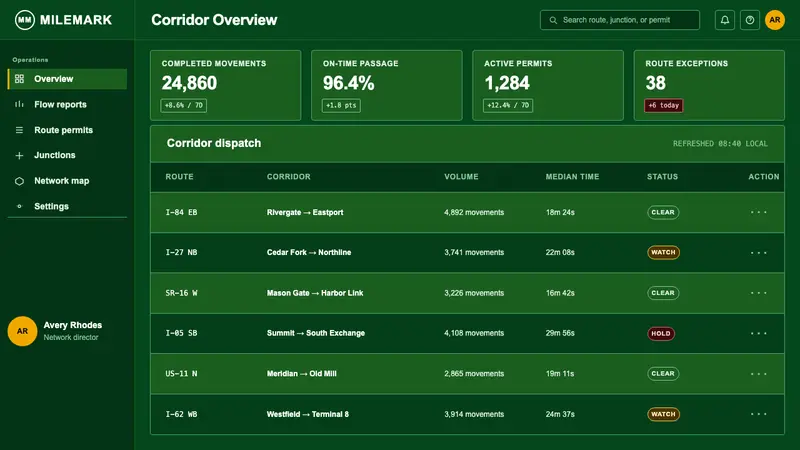800x450 pixels.
Task: Open Settings from sidebar
Action: click(67, 206)
